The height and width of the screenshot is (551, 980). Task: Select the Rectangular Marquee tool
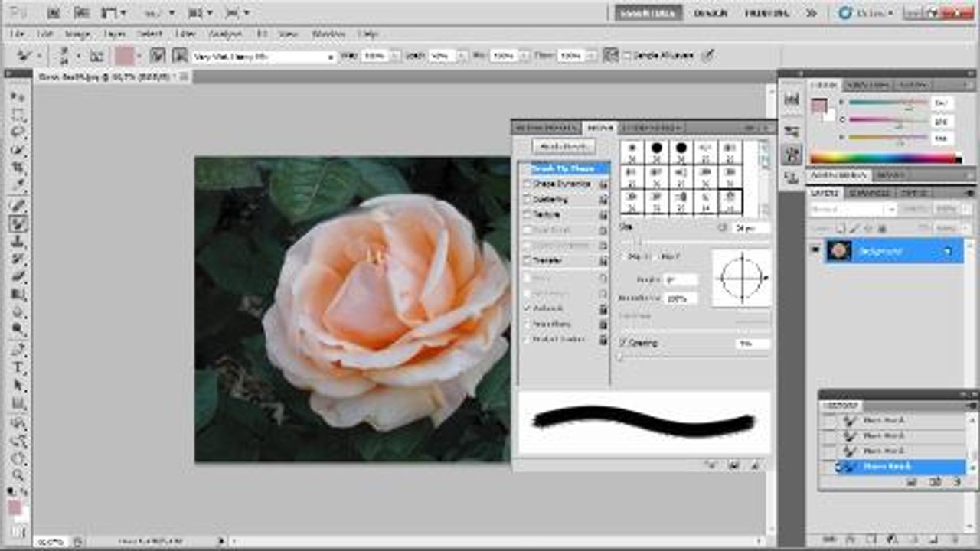pos(18,115)
